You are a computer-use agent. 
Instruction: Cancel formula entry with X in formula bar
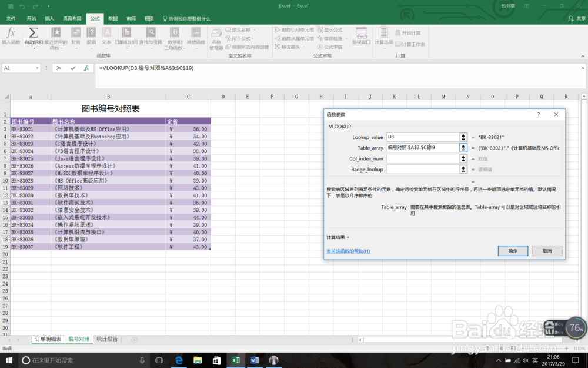(x=59, y=68)
